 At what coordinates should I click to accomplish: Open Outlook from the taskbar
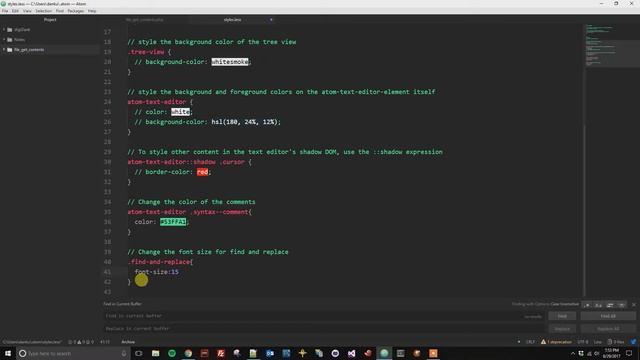click(270, 353)
